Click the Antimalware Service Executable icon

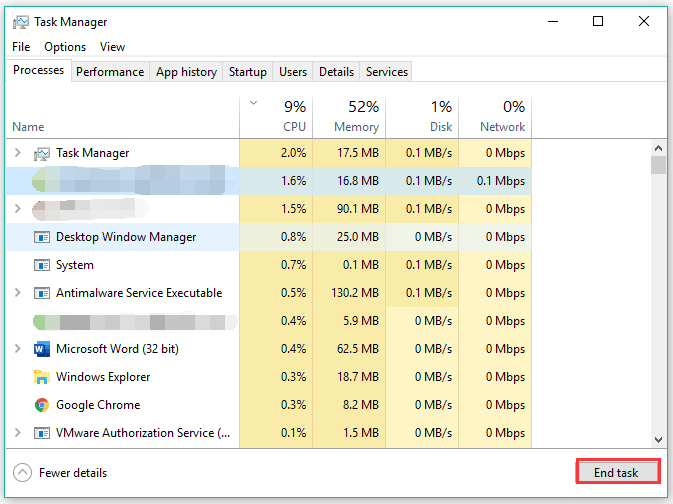[42, 293]
